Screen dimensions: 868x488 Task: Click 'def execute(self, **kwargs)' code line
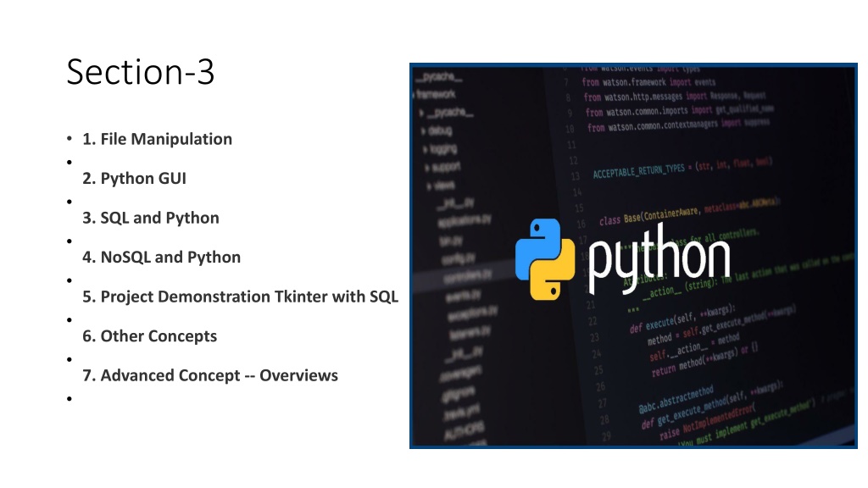[682, 318]
